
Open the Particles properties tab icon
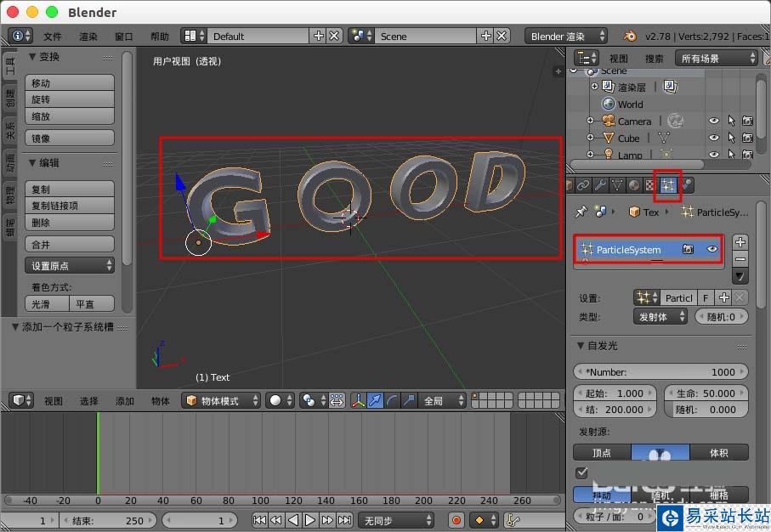point(668,184)
